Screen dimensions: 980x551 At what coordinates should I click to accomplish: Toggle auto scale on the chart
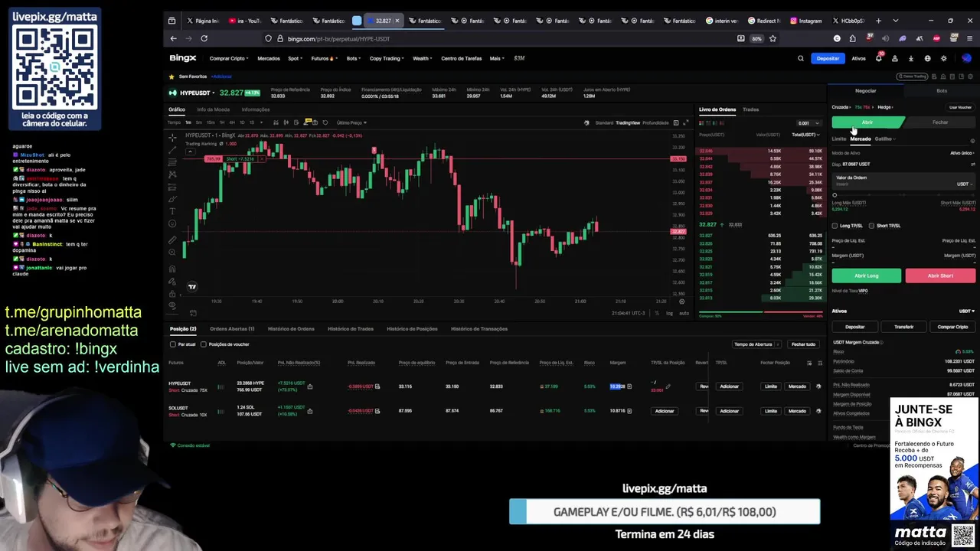pos(684,313)
